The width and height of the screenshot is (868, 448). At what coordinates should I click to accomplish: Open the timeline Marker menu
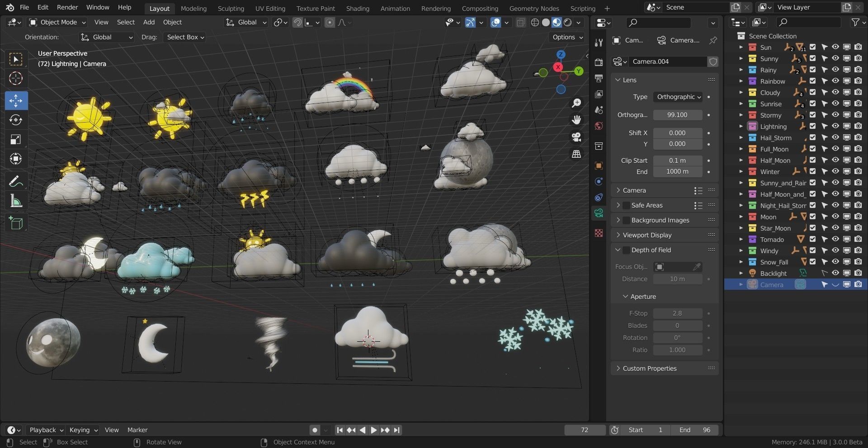click(137, 430)
